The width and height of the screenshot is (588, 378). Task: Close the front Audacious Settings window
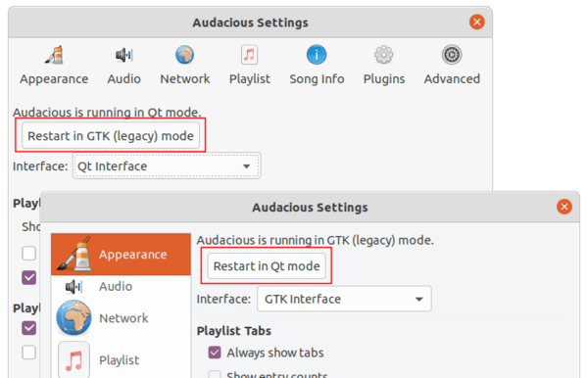click(564, 207)
